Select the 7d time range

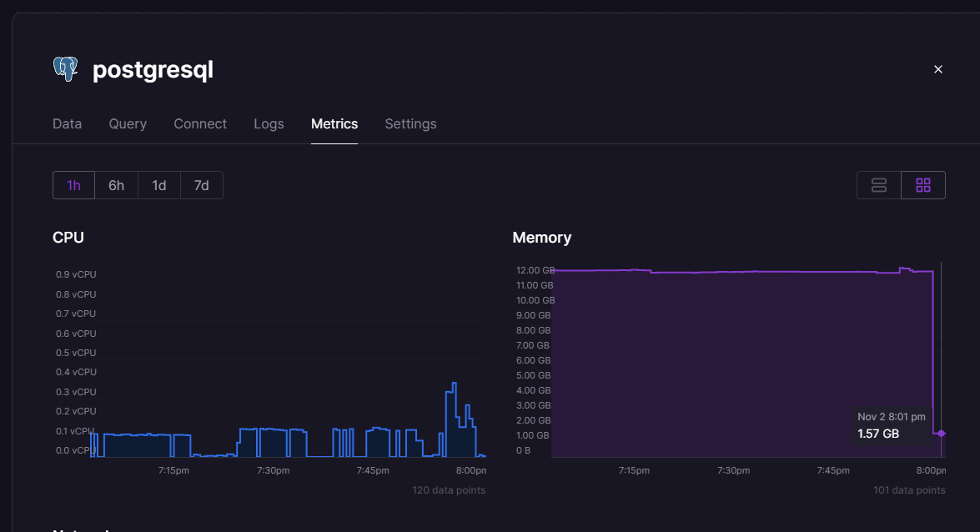(201, 184)
